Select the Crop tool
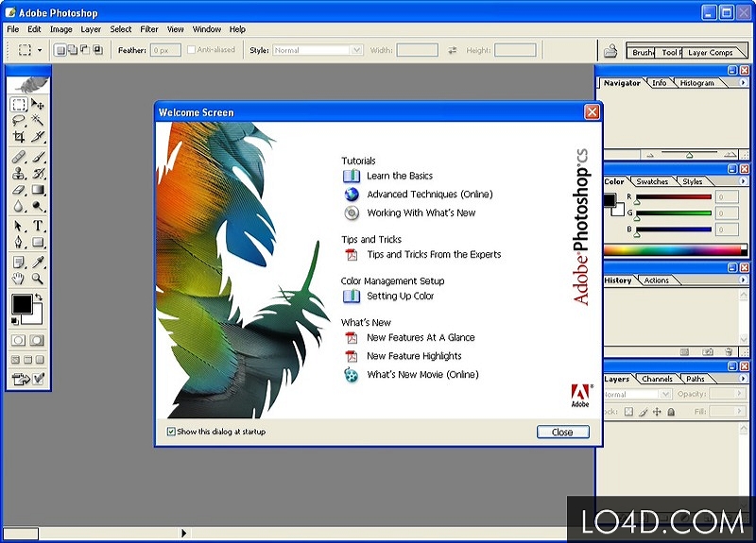This screenshot has width=756, height=543. pyautogui.click(x=19, y=137)
